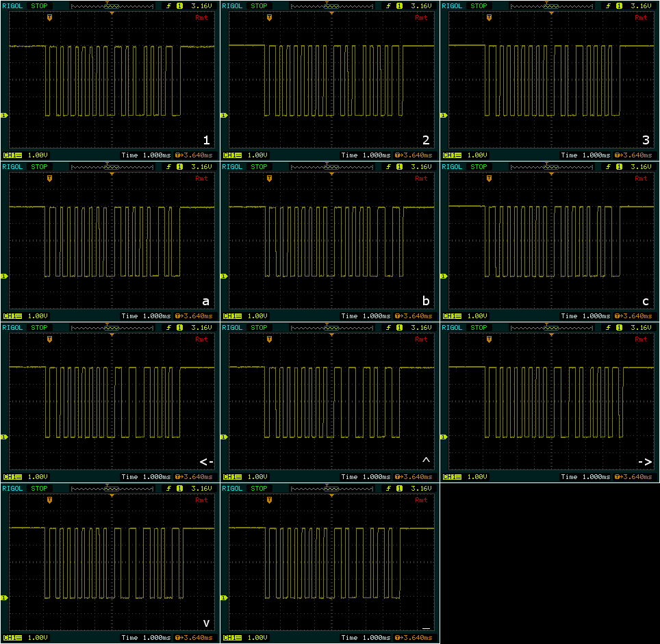Viewport: 660px width, 644px height.
Task: Click the 1.00V scale reading in panel _
Action: tap(257, 638)
